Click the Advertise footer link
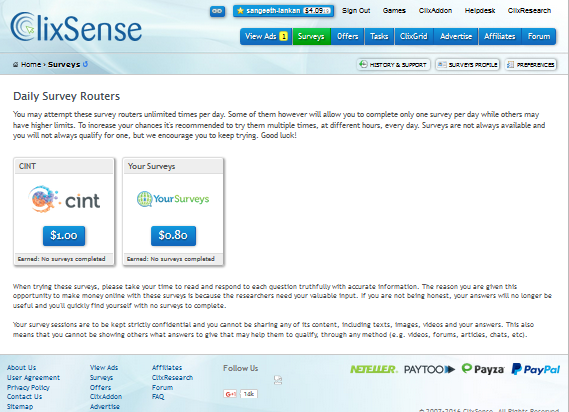The width and height of the screenshot is (569, 412). [x=105, y=407]
